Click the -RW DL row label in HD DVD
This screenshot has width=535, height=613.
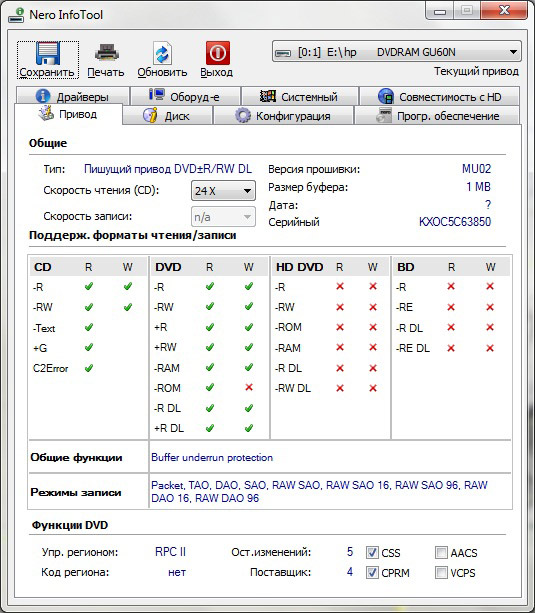293,388
